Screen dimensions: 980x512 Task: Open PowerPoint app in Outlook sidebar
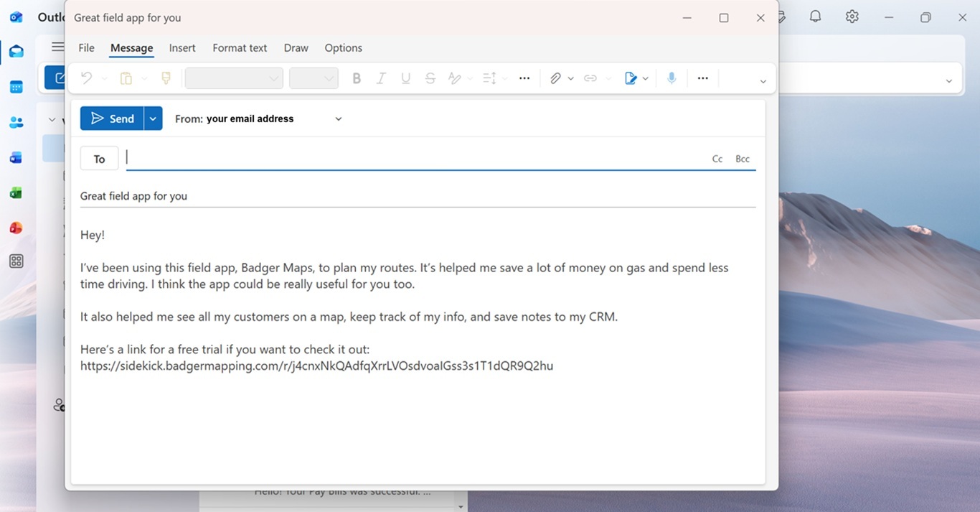pos(16,228)
